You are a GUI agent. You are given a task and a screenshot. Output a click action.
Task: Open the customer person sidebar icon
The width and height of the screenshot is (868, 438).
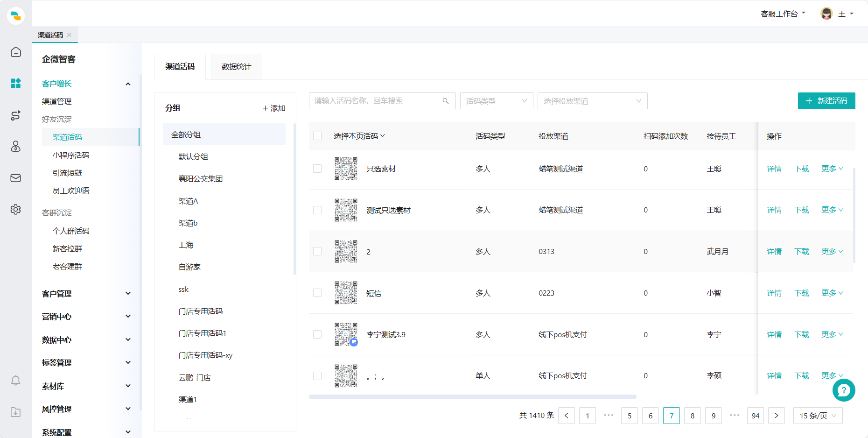(x=16, y=147)
